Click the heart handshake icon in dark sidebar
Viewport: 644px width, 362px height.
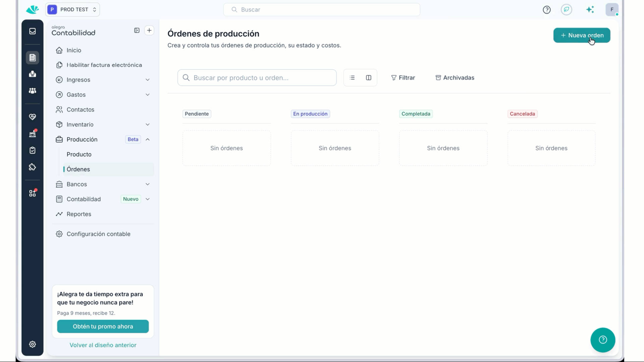[33, 117]
